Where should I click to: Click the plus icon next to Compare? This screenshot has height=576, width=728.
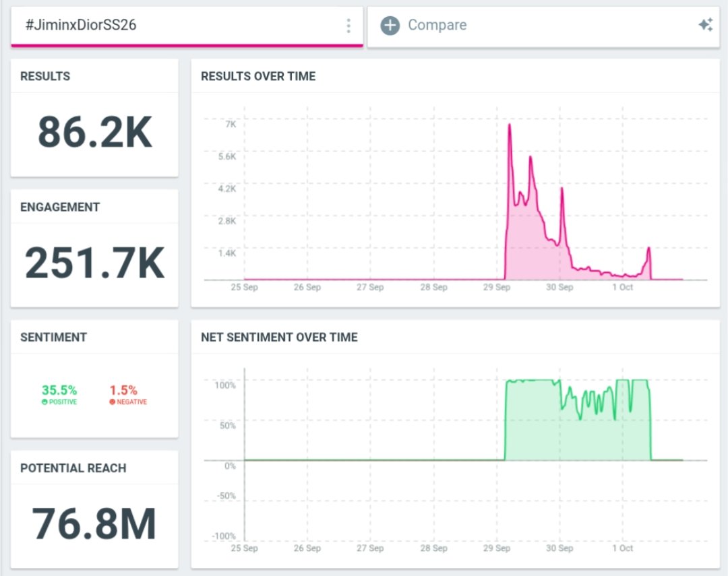click(390, 26)
